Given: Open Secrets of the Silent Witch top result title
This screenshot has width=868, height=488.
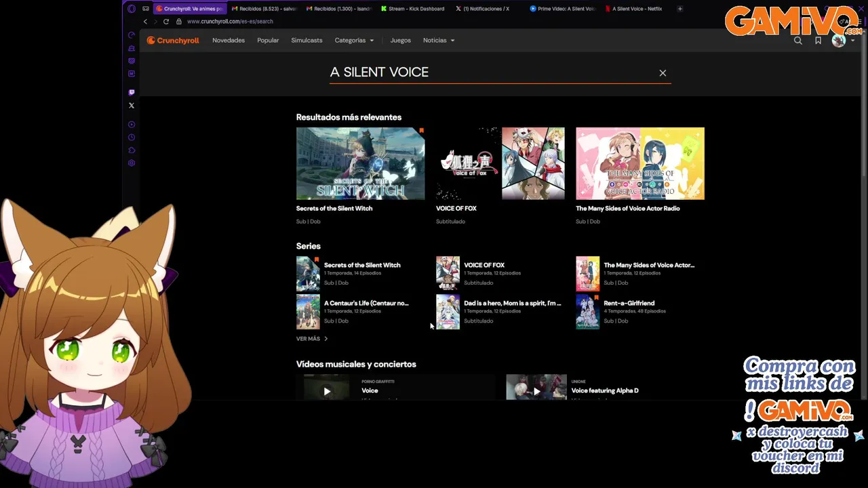Looking at the screenshot, I should [334, 209].
